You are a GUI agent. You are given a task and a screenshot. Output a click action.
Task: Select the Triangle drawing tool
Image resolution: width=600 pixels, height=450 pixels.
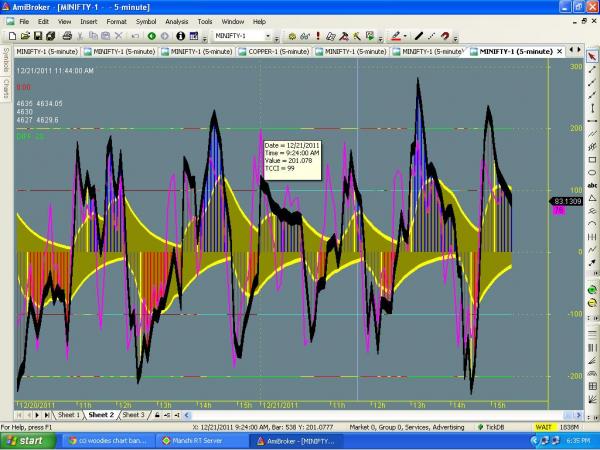[592, 198]
